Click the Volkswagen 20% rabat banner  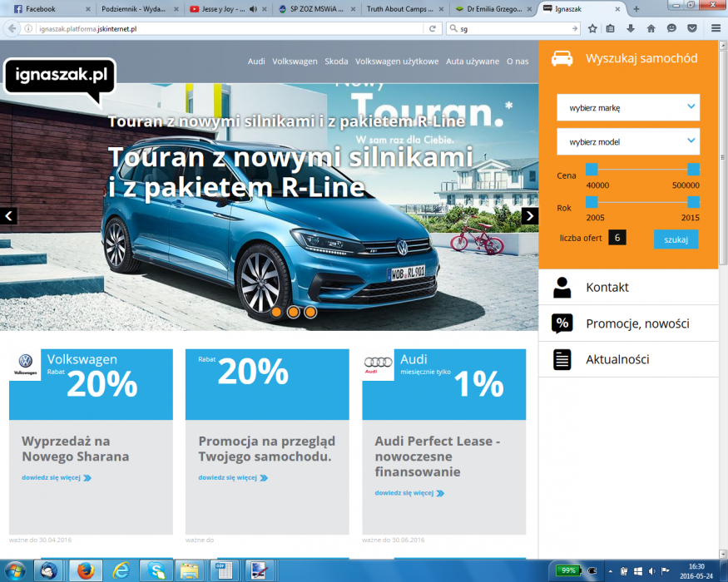point(91,385)
